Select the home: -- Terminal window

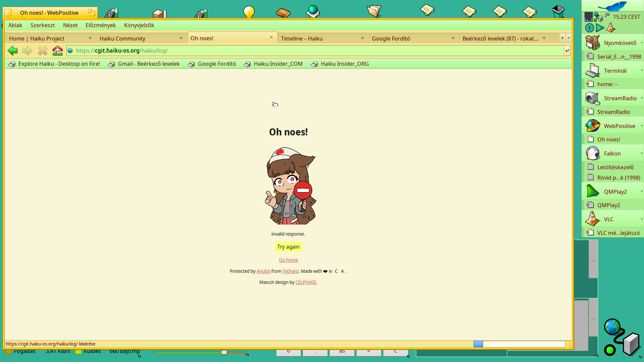(x=613, y=84)
